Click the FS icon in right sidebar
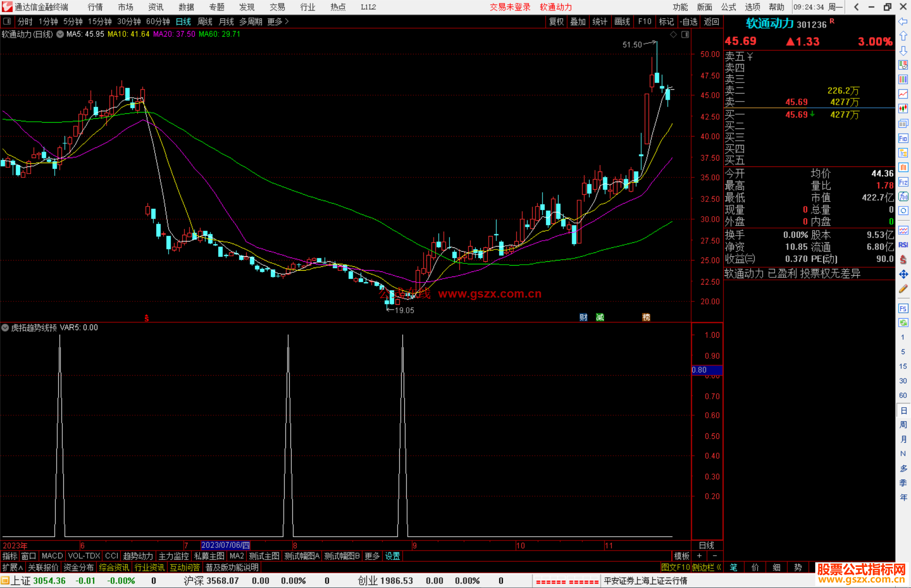911x588 pixels. [903, 309]
